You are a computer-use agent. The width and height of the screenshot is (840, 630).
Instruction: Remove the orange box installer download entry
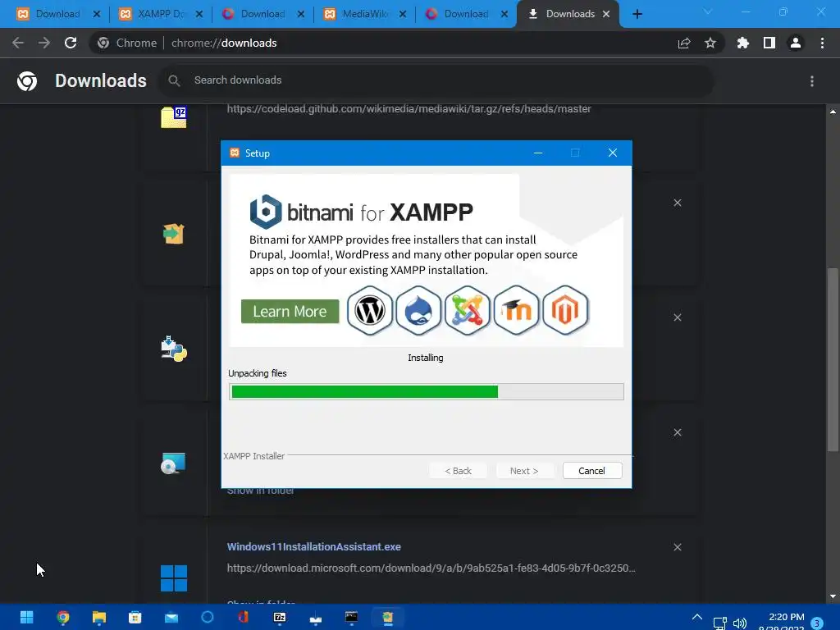click(678, 203)
